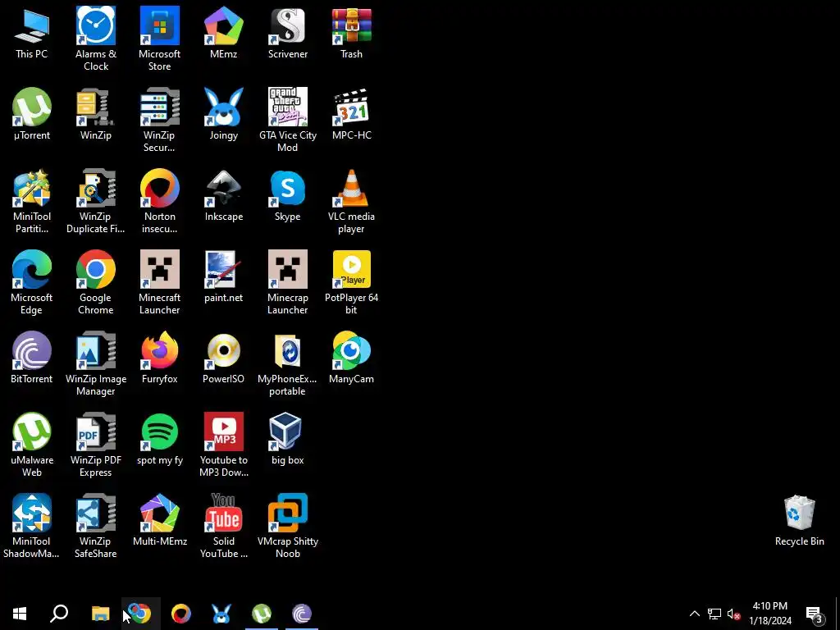Switch to running µTorrent taskbar app
This screenshot has height=630, width=840.
[262, 614]
